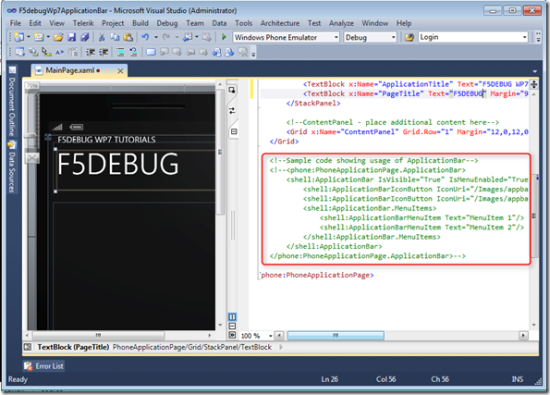This screenshot has width=550, height=395.
Task: Select the F5DEBUG page title in designer
Action: (118, 164)
